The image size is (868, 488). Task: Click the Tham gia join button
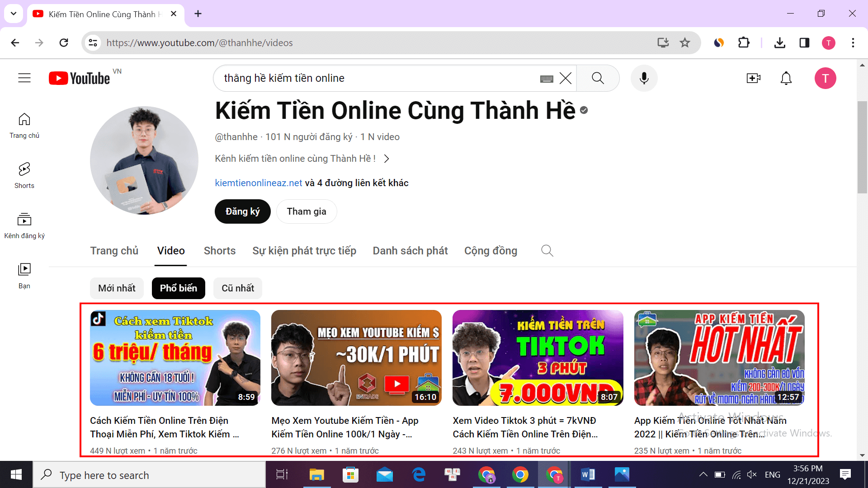click(307, 211)
